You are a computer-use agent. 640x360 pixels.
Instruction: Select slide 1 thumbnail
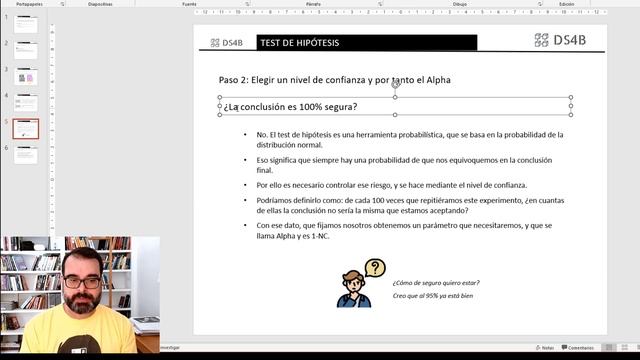[x=26, y=24]
